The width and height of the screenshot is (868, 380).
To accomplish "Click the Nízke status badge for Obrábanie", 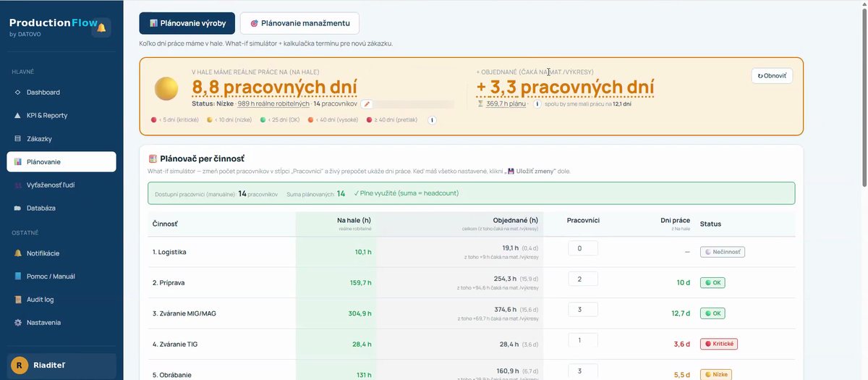I will pos(715,375).
